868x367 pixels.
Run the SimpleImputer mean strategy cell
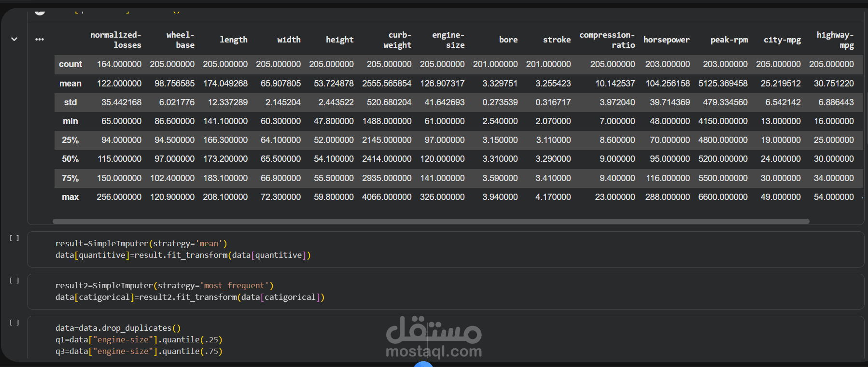pos(14,238)
